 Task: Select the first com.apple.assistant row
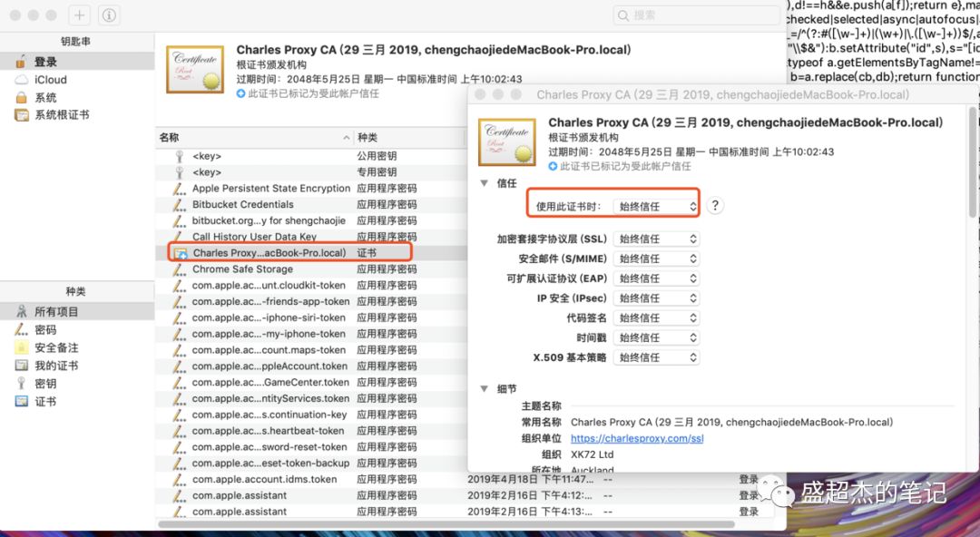pos(465,496)
